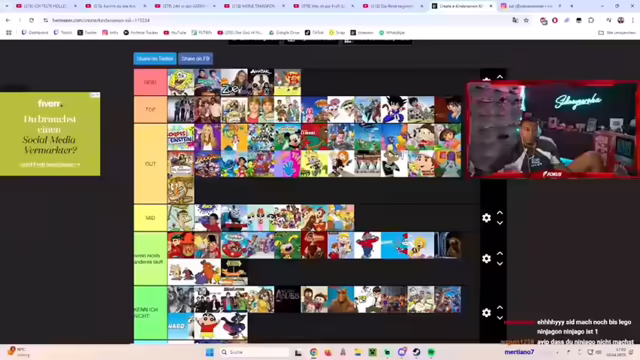The width and height of the screenshot is (640, 360).
Task: Switch to the third YouTube tab
Action: [185, 6]
